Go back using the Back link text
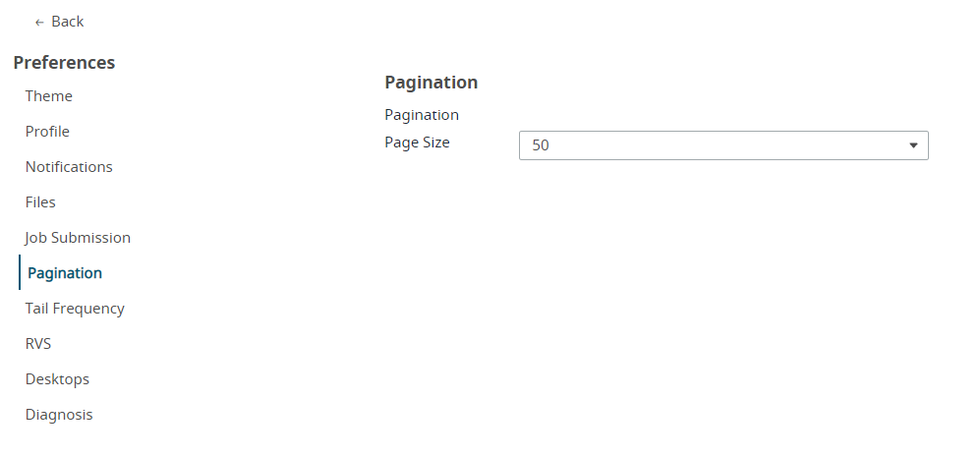 68,22
